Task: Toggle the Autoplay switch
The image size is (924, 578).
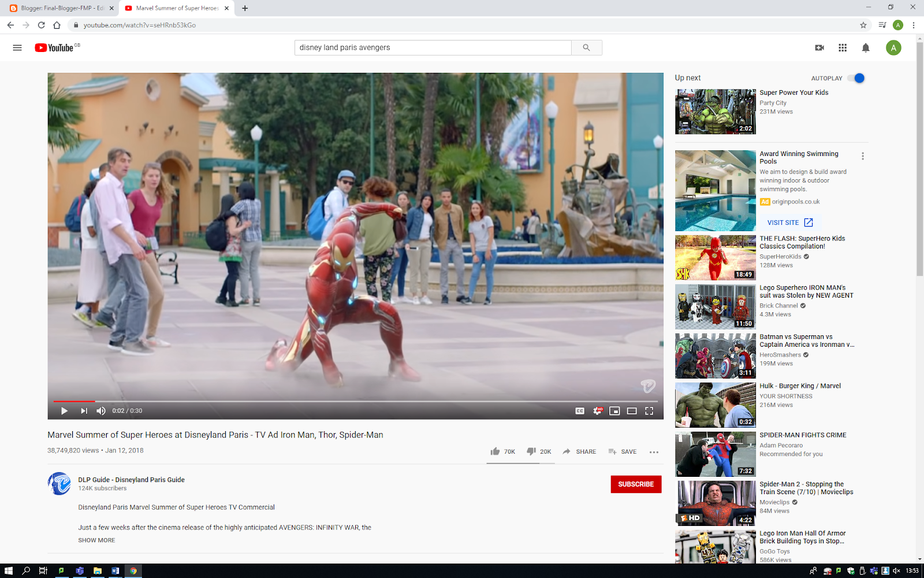Action: [857, 78]
